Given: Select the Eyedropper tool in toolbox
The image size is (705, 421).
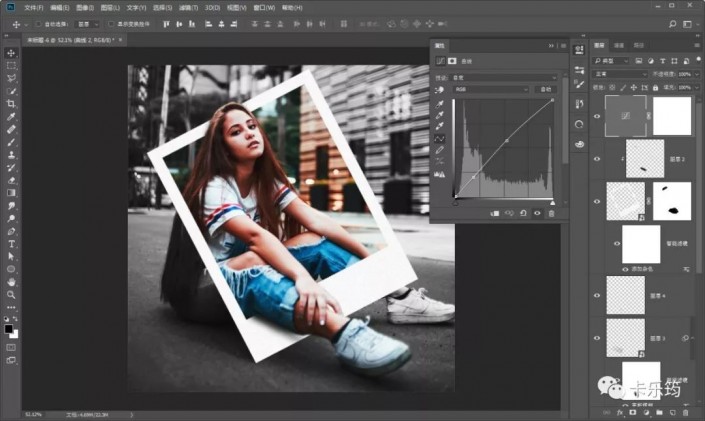Looking at the screenshot, I should 11,117.
